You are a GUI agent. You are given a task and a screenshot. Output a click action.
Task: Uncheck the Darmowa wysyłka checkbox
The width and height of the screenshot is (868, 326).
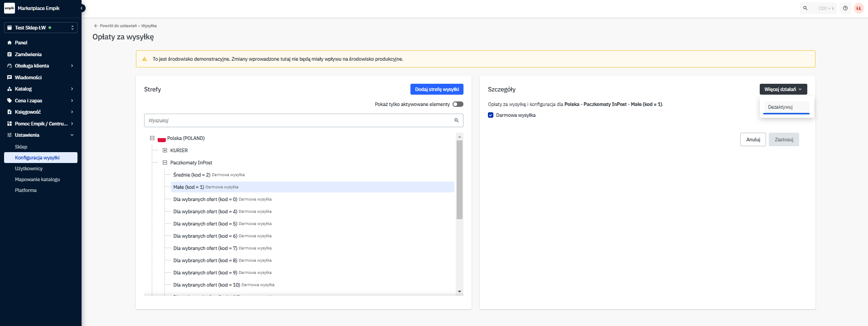point(491,115)
